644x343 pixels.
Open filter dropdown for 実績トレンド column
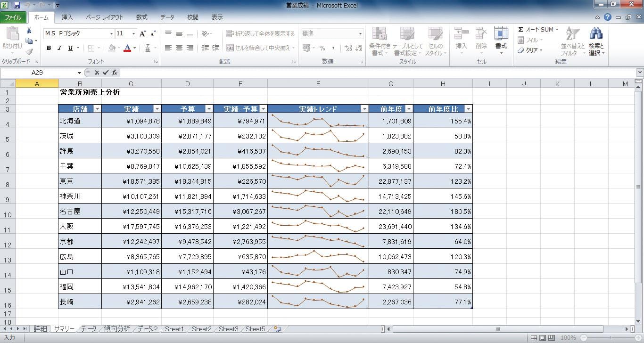click(364, 109)
